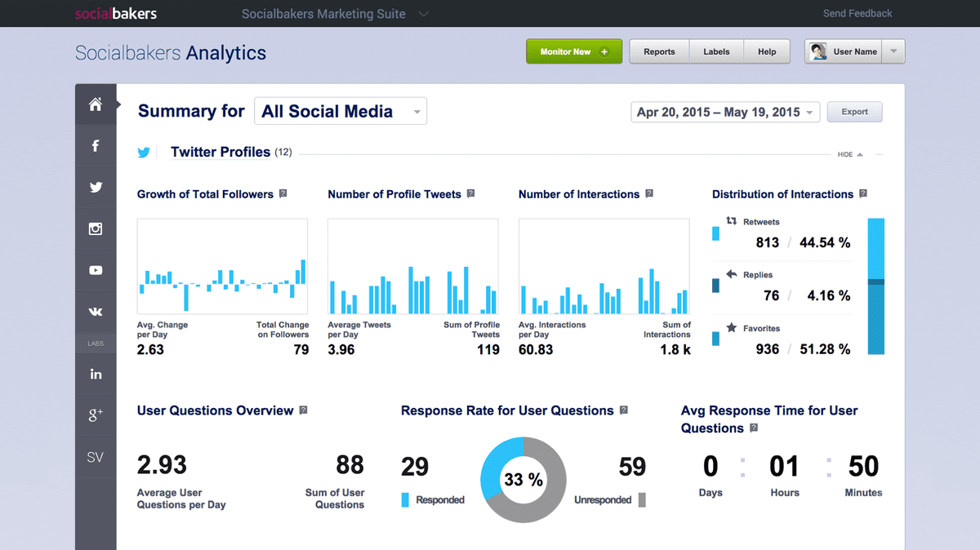Click the Google Plus sidebar icon

(x=96, y=415)
